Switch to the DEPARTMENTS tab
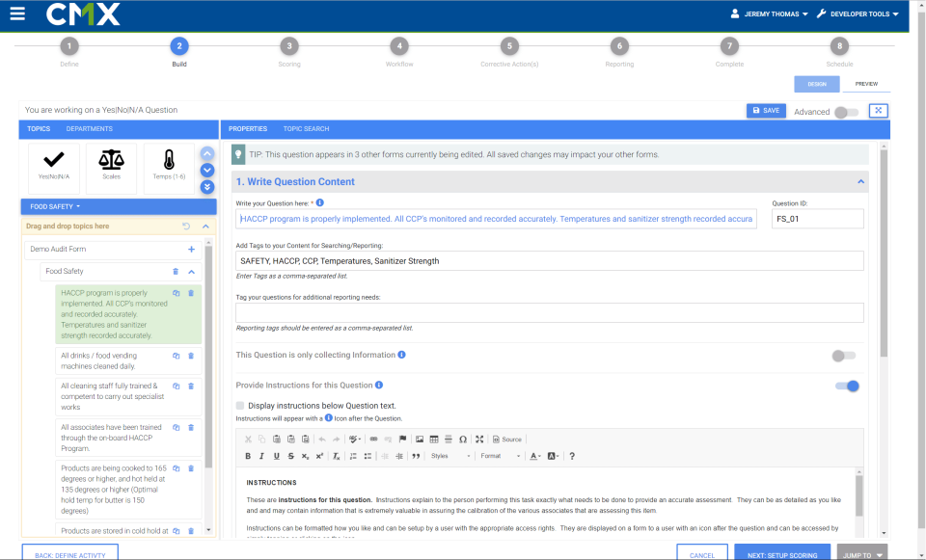This screenshot has height=560, width=926. pyautogui.click(x=89, y=128)
